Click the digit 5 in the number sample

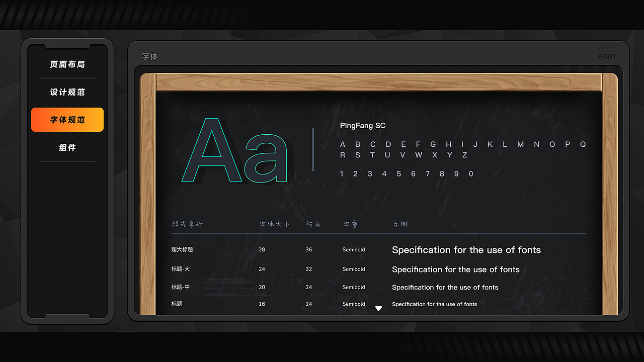(398, 174)
